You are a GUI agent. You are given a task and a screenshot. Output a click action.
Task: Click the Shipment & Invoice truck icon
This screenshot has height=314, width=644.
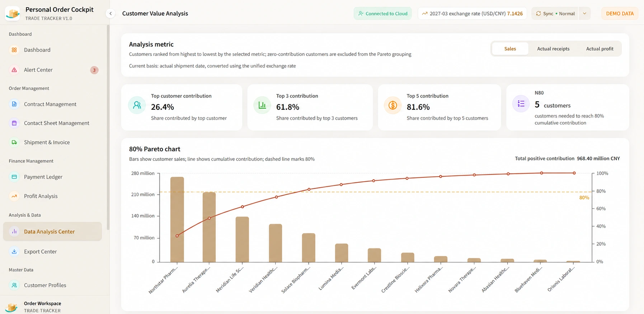click(14, 142)
